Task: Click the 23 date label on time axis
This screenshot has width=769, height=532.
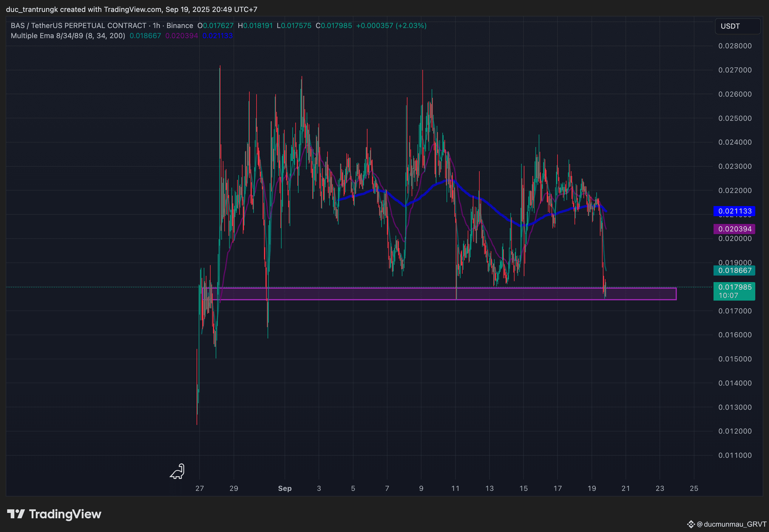Action: pyautogui.click(x=660, y=488)
